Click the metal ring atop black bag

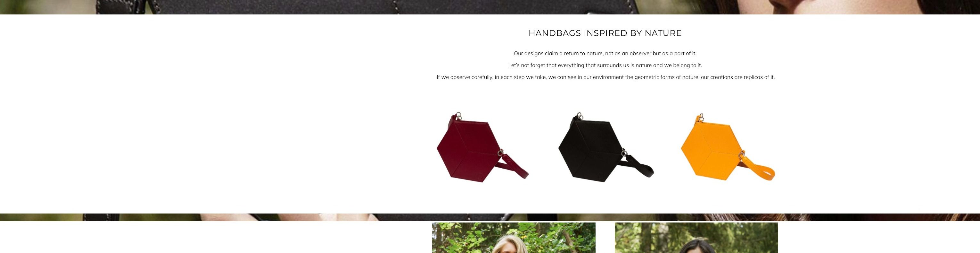coord(579,116)
